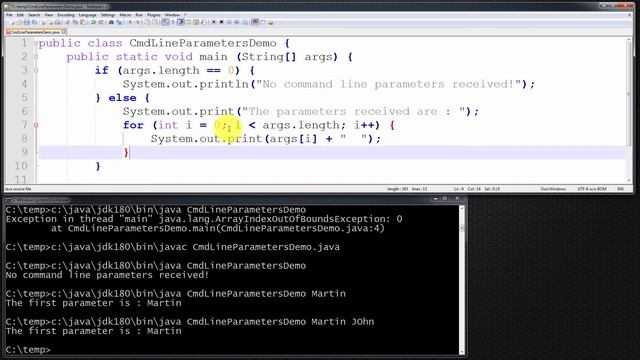Image resolution: width=640 pixels, height=360 pixels.
Task: Click the Save Recorded Macro icon
Action: [245, 22]
